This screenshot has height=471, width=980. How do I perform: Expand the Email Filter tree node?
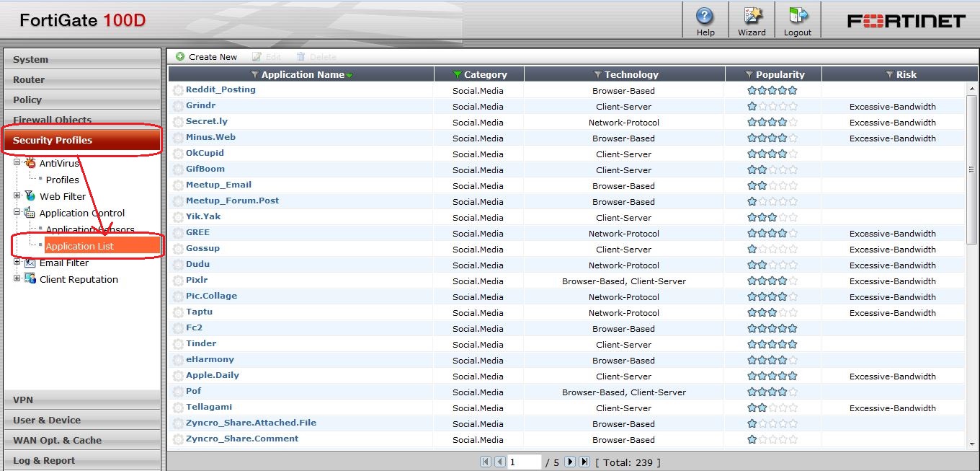(17, 262)
